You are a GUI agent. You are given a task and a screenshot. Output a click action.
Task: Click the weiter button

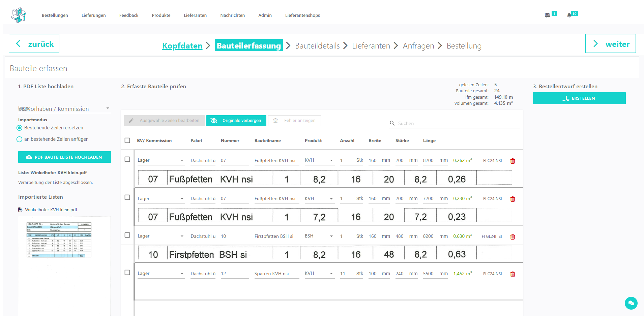[611, 43]
